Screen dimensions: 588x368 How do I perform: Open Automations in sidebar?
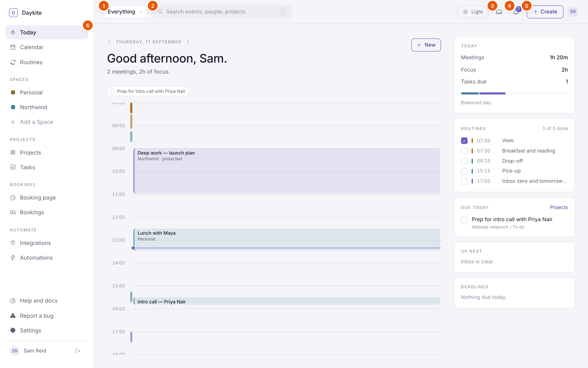click(47, 258)
